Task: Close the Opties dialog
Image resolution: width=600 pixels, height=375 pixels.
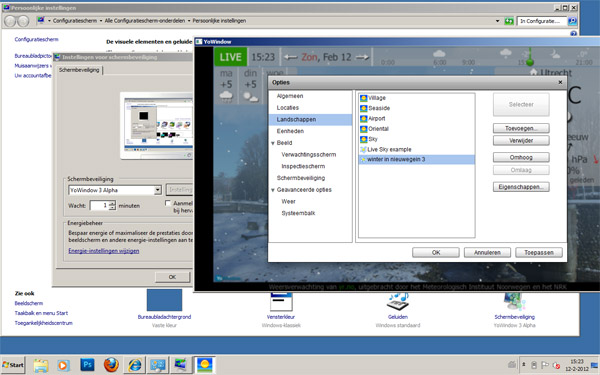Action: click(x=560, y=82)
